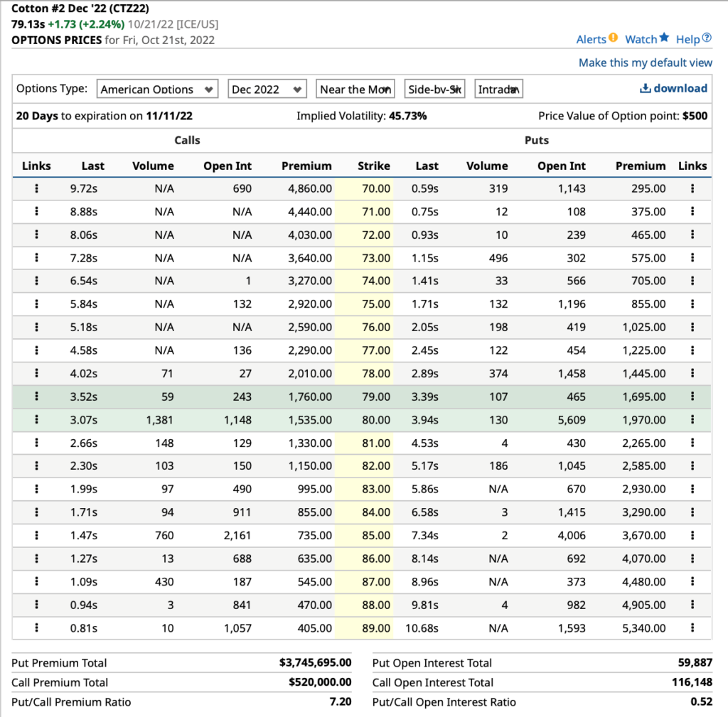Click call premium 4,860.00
Viewport: 728px width, 717px height.
click(x=310, y=188)
